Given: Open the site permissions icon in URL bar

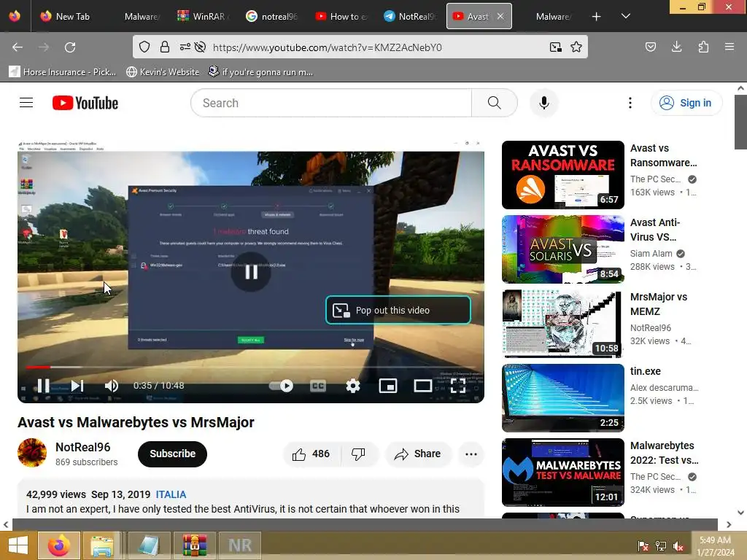Looking at the screenshot, I should point(185,47).
